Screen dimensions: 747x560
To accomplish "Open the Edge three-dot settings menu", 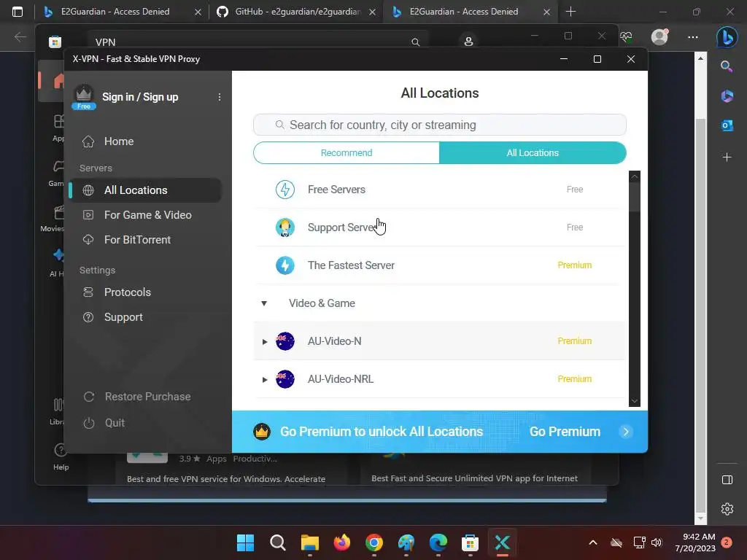I will 693,36.
